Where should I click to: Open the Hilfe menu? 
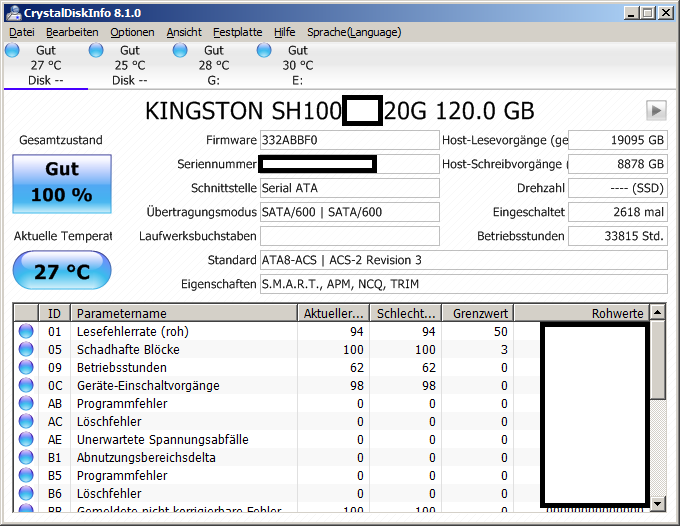click(284, 33)
